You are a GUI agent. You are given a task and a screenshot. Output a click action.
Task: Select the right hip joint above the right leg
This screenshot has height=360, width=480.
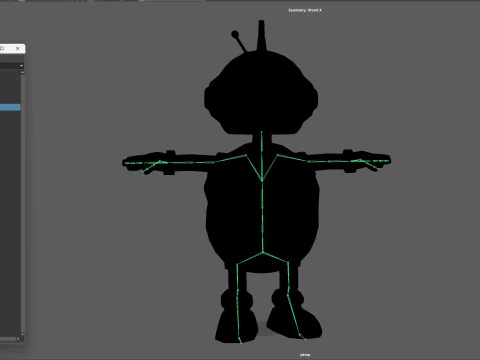[288, 262]
